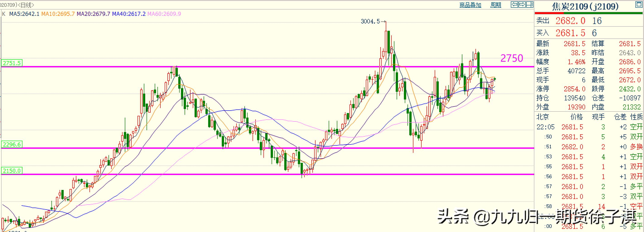
Task: Click the 2150.0 price line label
Action: pos(12,171)
